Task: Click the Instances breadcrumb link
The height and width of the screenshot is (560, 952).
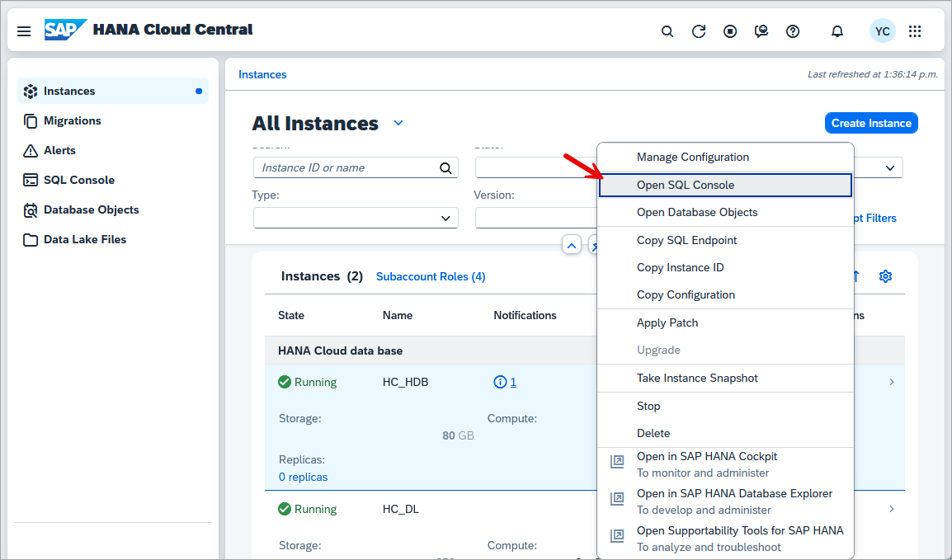Action: tap(262, 74)
